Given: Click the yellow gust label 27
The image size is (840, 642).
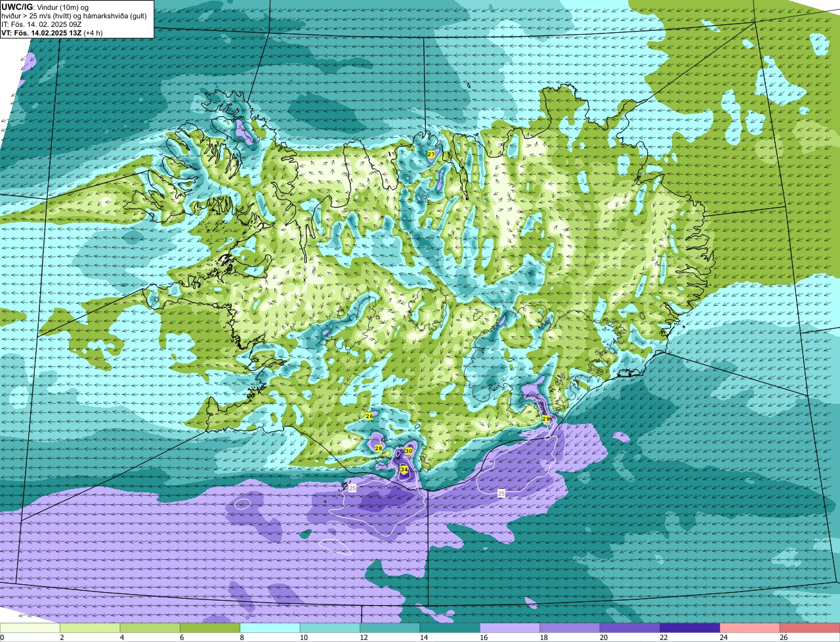Looking at the screenshot, I should point(431,154).
